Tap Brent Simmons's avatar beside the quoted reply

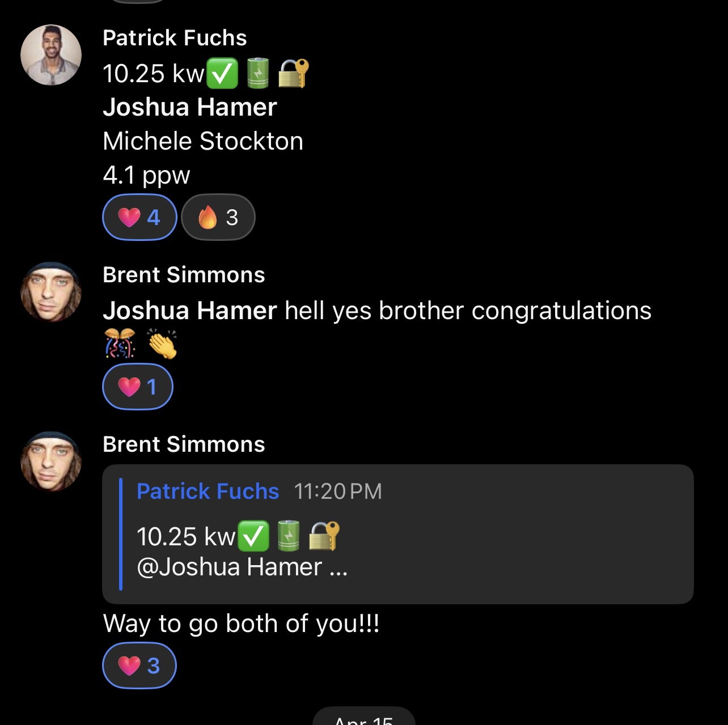point(51,461)
